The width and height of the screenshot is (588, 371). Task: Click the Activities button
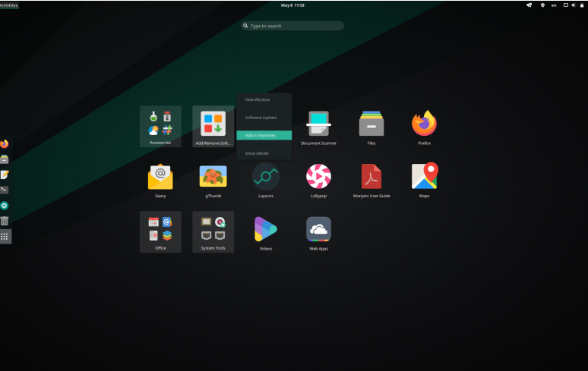click(8, 5)
